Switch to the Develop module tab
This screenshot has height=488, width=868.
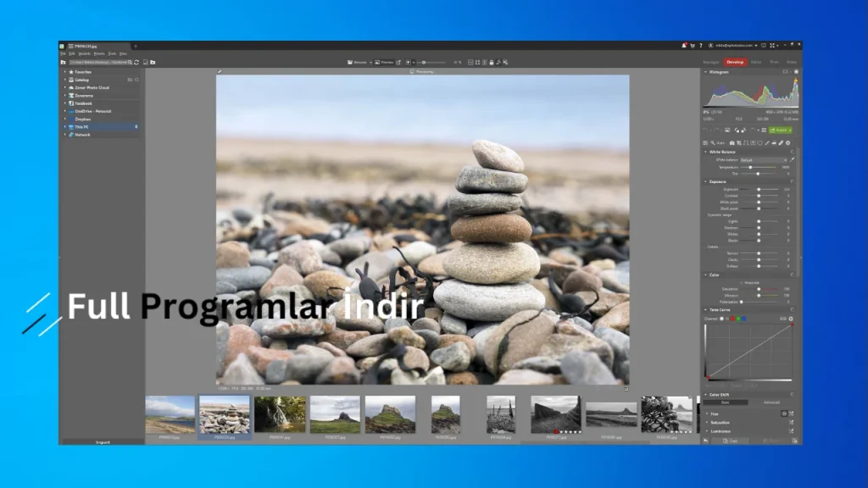point(735,62)
